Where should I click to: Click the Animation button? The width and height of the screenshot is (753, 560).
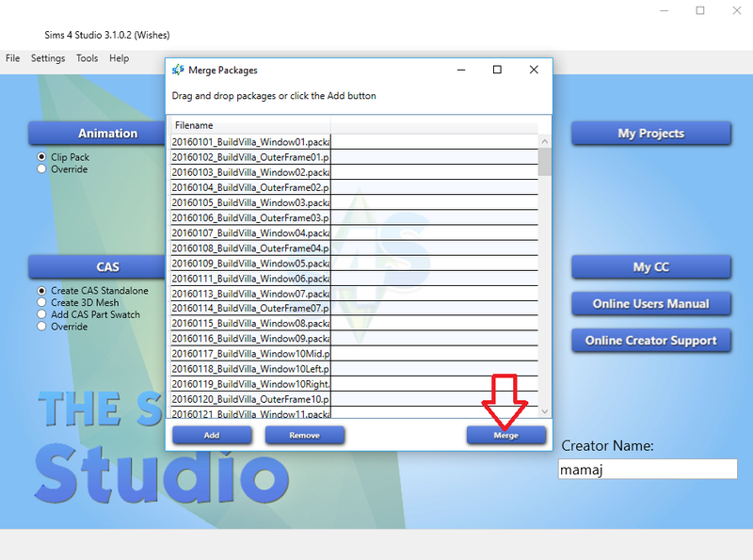97,133
